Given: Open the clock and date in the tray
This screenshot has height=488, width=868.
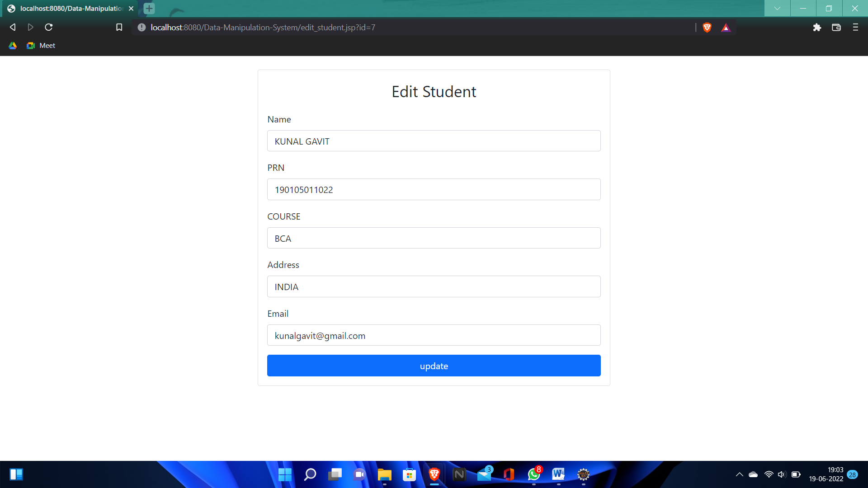Looking at the screenshot, I should click(x=826, y=474).
